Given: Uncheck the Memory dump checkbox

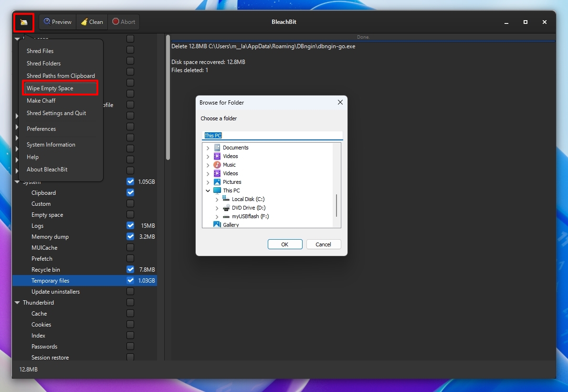Looking at the screenshot, I should point(130,236).
